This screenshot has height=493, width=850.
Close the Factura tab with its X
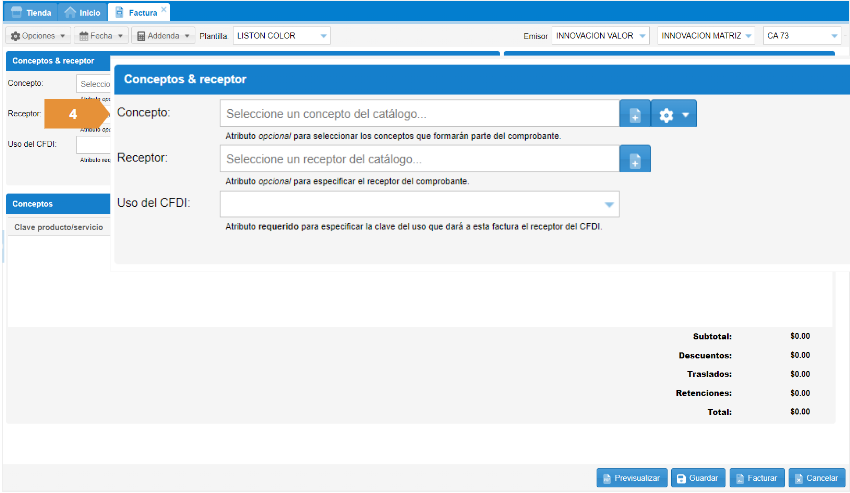(x=164, y=8)
